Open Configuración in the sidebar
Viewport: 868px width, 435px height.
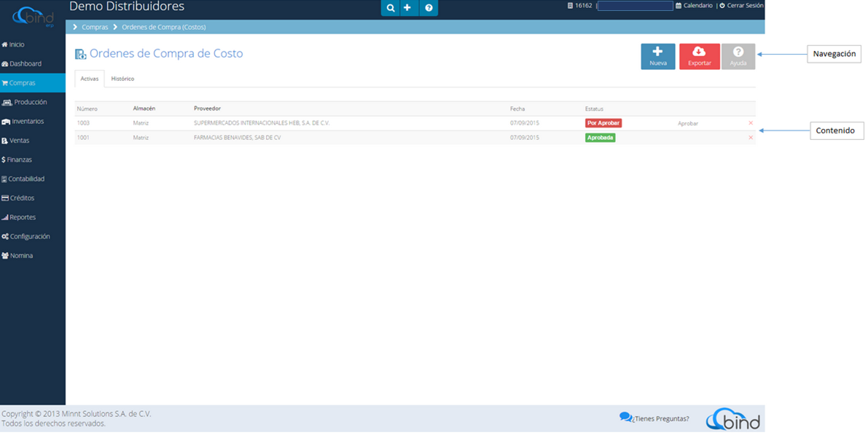pyautogui.click(x=26, y=236)
